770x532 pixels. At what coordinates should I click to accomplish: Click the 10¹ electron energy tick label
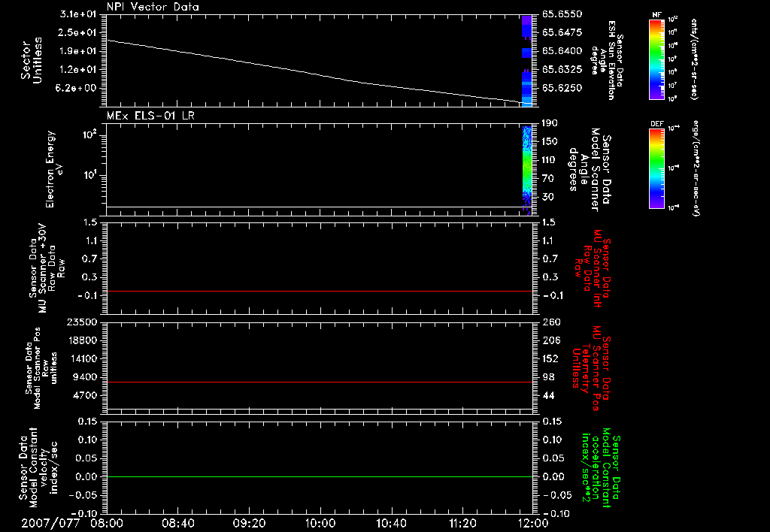tap(89, 175)
